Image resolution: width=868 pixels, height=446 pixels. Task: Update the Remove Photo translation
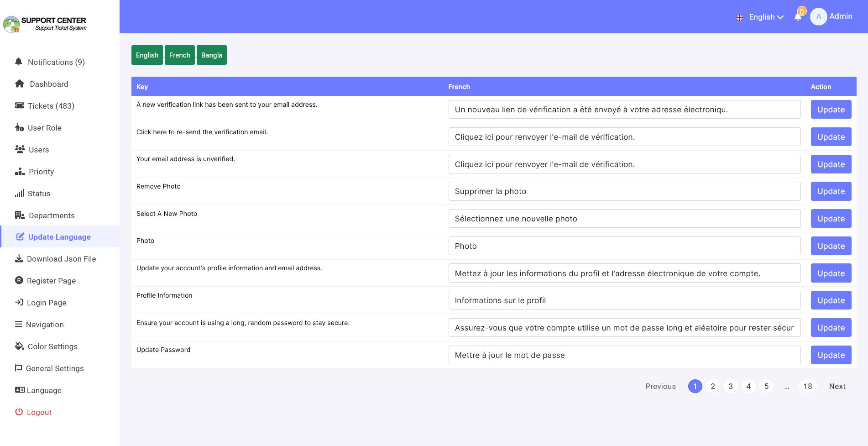[831, 191]
